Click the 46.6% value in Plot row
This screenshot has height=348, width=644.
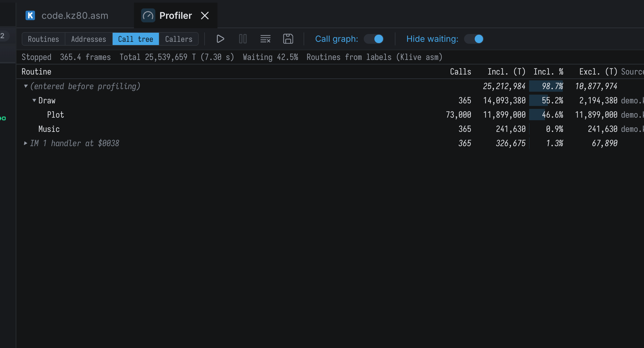[x=552, y=115]
